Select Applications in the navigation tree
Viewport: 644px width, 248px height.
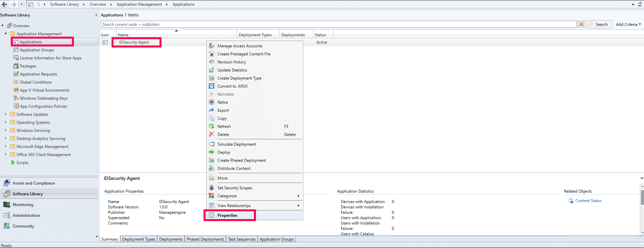[x=31, y=42]
